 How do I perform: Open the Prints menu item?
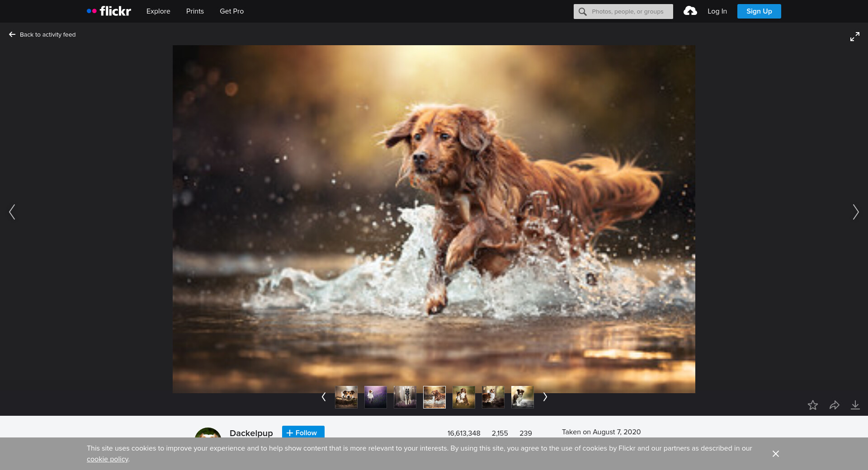(x=195, y=11)
